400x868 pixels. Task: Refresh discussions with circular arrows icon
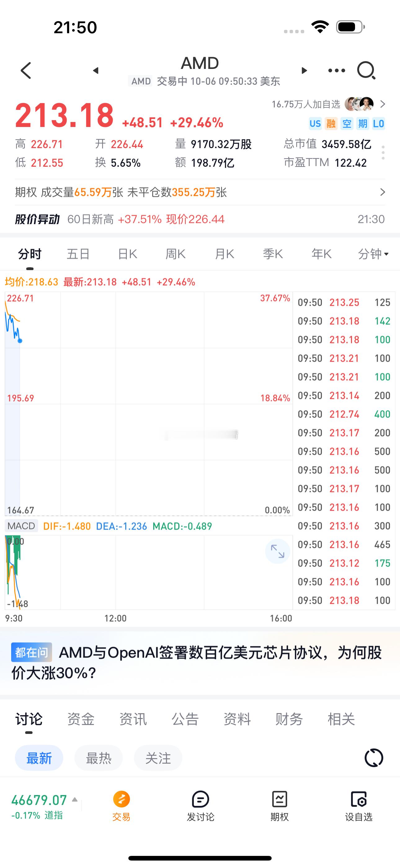(x=374, y=758)
